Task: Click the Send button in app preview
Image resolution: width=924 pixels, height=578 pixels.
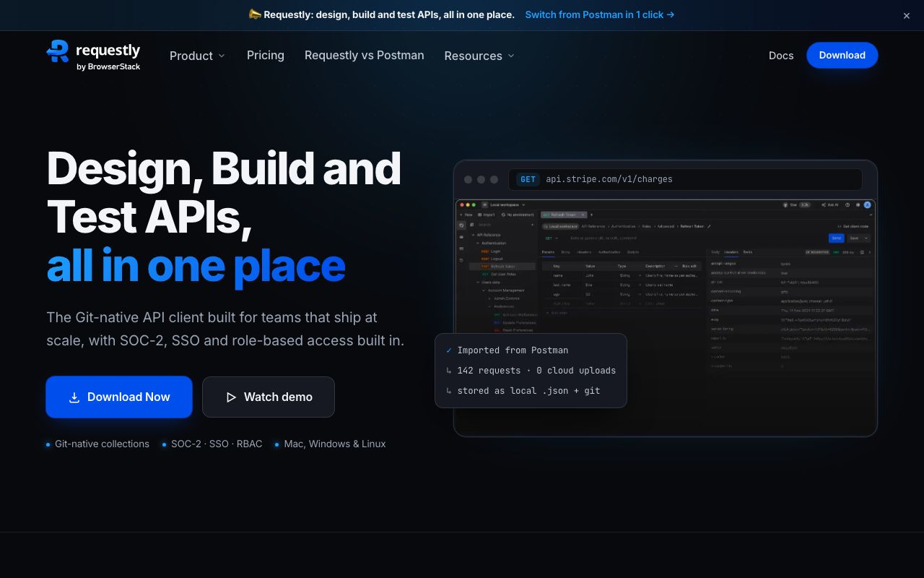Action: [837, 238]
